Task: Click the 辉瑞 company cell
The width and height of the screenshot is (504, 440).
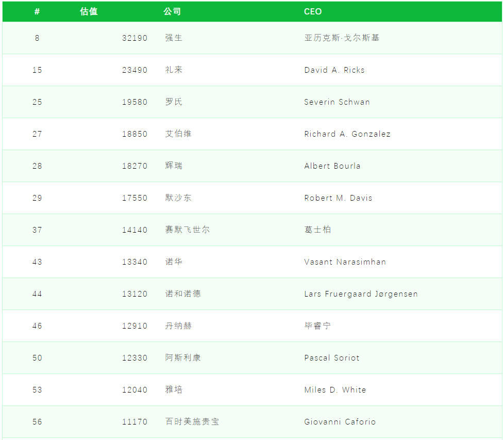Action: click(174, 166)
